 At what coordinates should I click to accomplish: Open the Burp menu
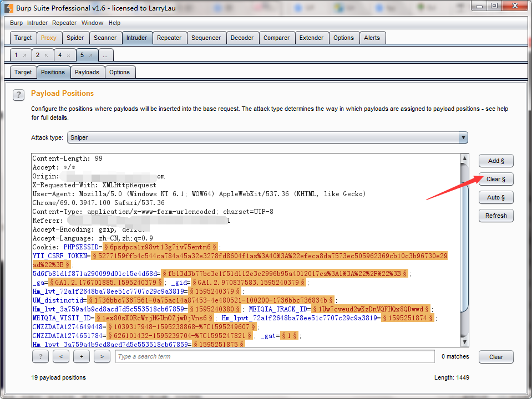point(16,23)
